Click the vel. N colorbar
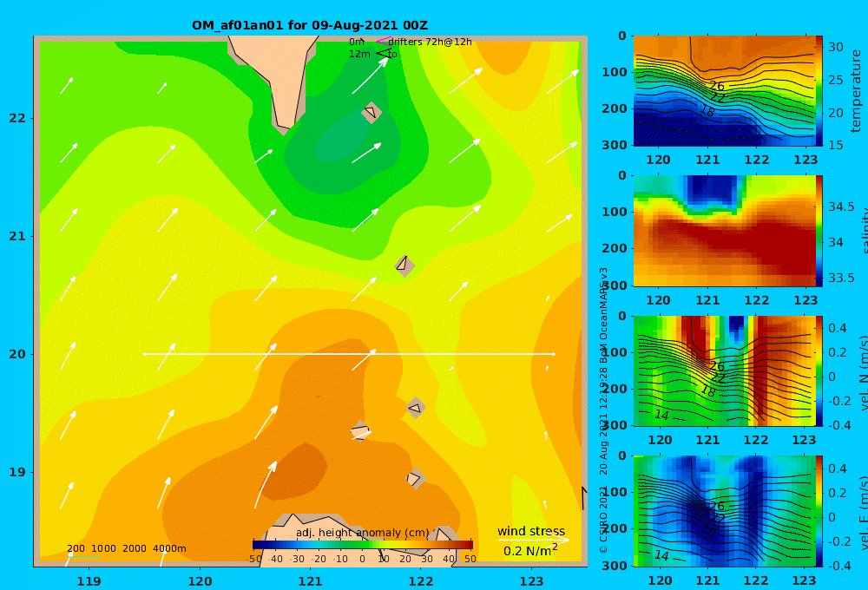Screen dimensions: 868x590 (x=819, y=370)
